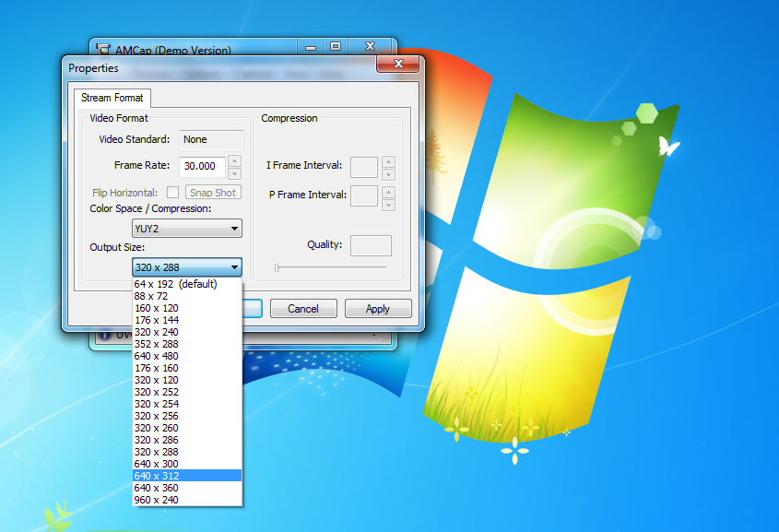Click the Snap Shot button
779x532 pixels.
point(213,192)
